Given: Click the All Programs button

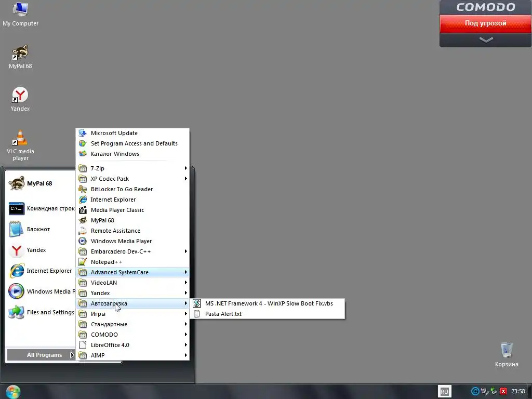Looking at the screenshot, I should [x=41, y=355].
